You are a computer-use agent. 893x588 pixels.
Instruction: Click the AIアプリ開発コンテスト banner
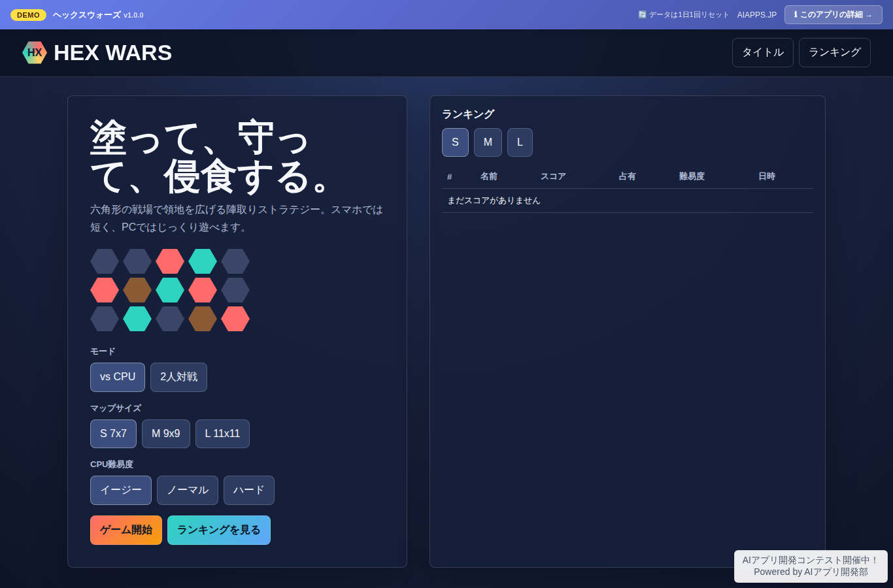811,566
